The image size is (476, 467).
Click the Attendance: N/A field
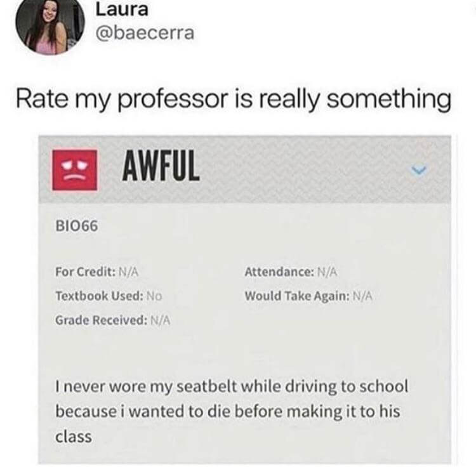(291, 272)
